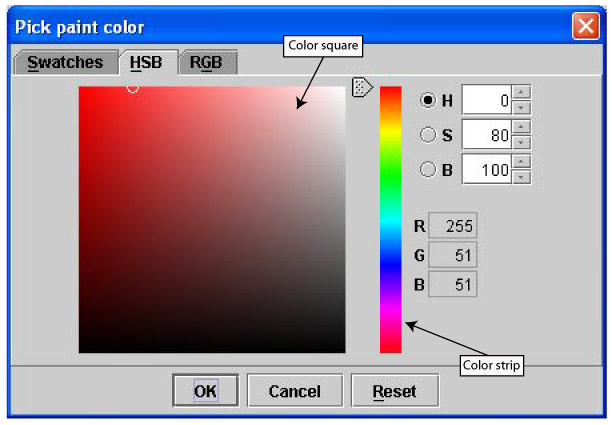Click the color strip slider pointer
This screenshot has height=425, width=612.
pyautogui.click(x=362, y=88)
